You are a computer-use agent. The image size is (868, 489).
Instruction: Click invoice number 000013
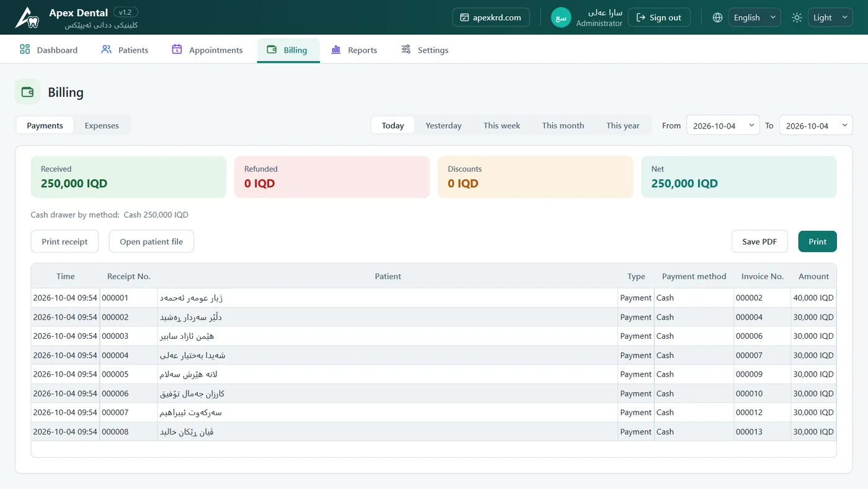tap(763, 432)
